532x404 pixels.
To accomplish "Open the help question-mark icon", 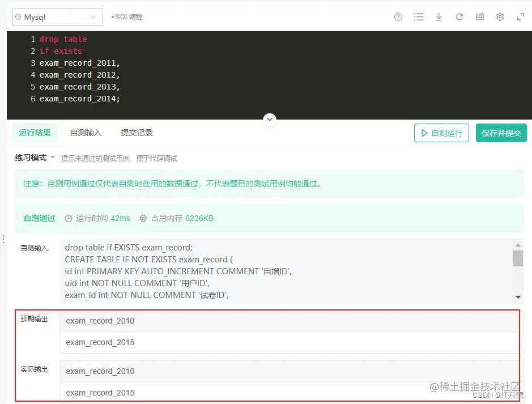I will [398, 16].
